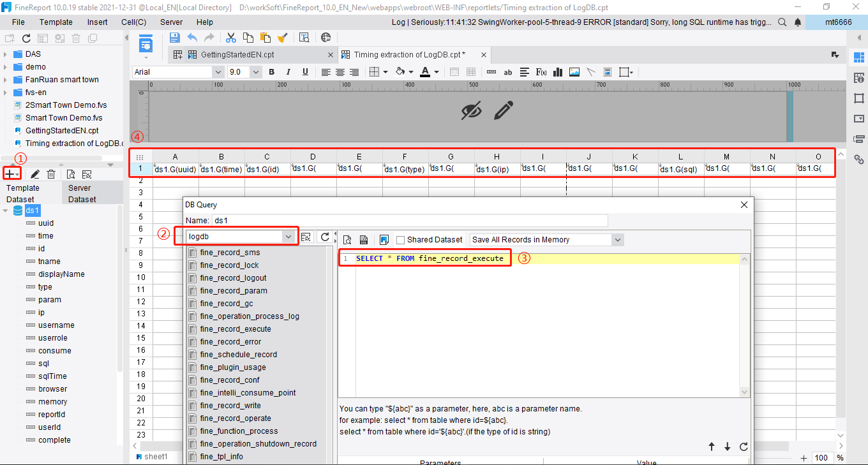Enable the Shared Dataset checkbox
Screen dimensions: 868x465
tap(401, 240)
